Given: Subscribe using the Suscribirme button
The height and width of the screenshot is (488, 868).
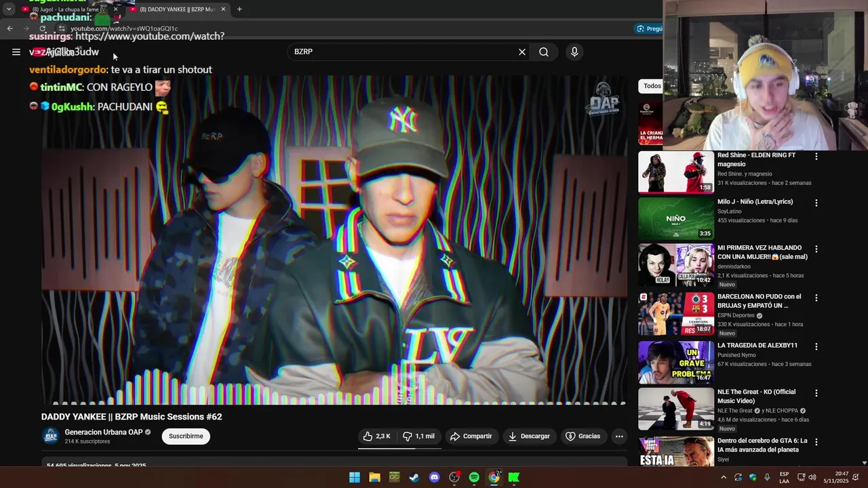Looking at the screenshot, I should coord(186,436).
